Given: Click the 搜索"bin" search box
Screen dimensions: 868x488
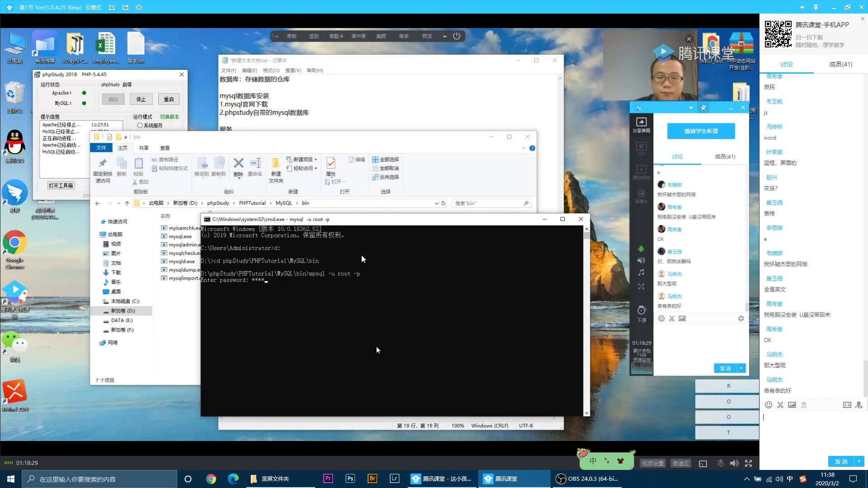Looking at the screenshot, I should (491, 203).
